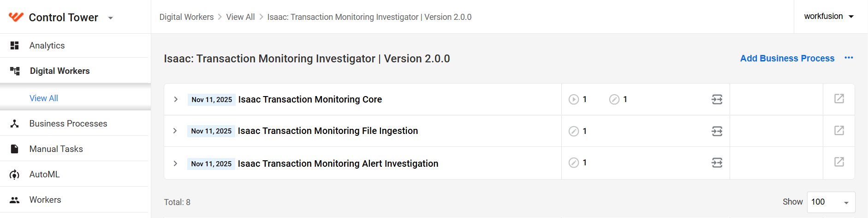The image size is (868, 218).
Task: Click the workflow icon for File Ingestion row
Action: click(717, 131)
